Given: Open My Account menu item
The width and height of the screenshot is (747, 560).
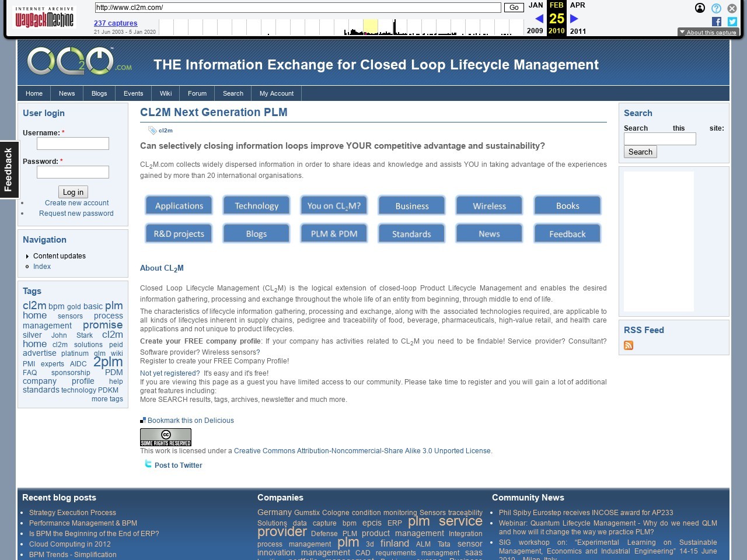Looking at the screenshot, I should [x=276, y=93].
